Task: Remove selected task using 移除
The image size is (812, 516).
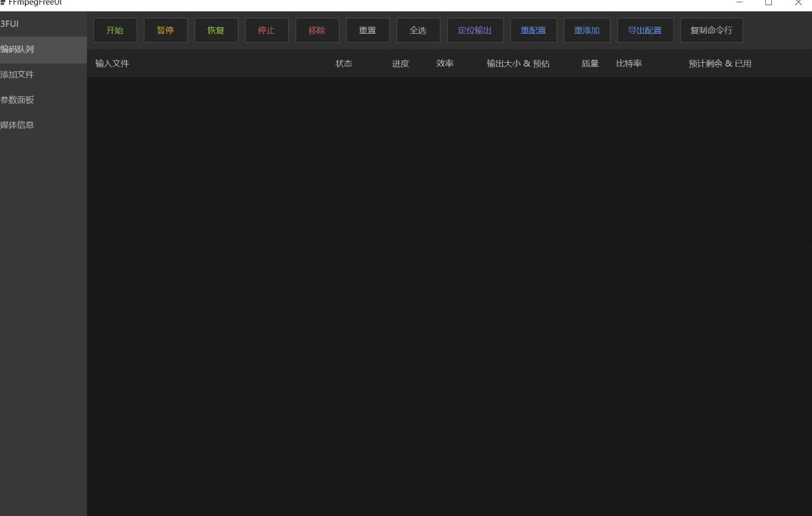Action: [317, 30]
